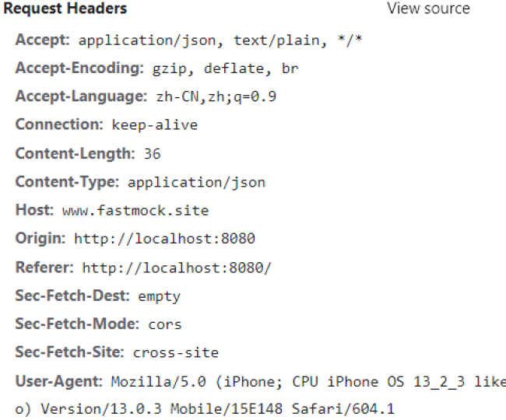Click the Content-Type header name
Image resolution: width=506 pixels, height=420 pixels.
point(66,182)
